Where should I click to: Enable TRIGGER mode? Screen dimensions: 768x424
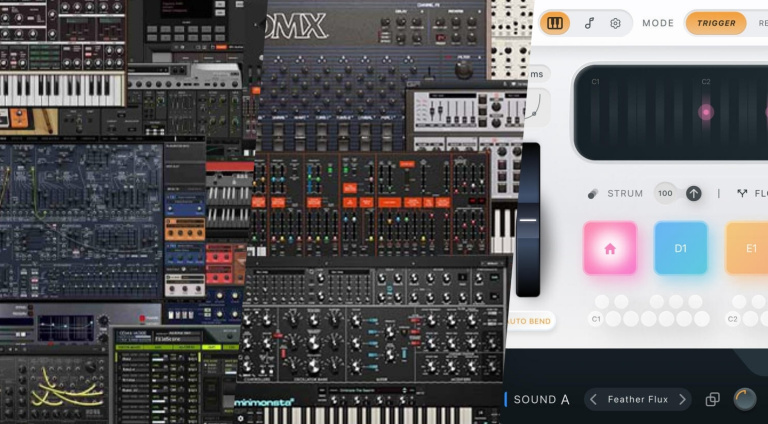pyautogui.click(x=716, y=23)
